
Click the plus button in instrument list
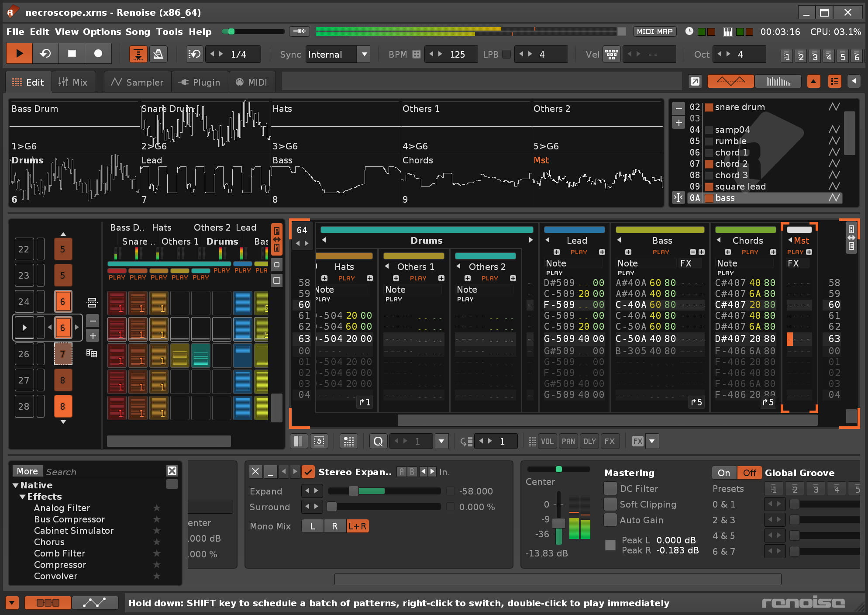(679, 123)
